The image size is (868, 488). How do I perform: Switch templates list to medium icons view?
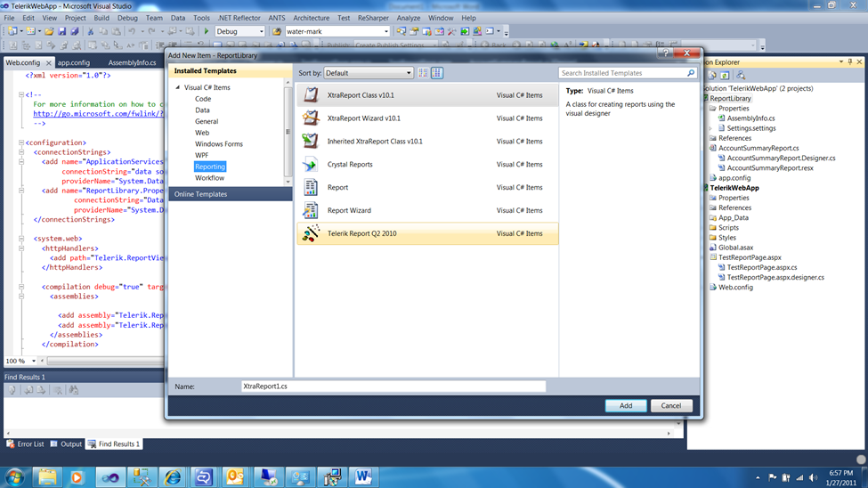[x=437, y=72]
